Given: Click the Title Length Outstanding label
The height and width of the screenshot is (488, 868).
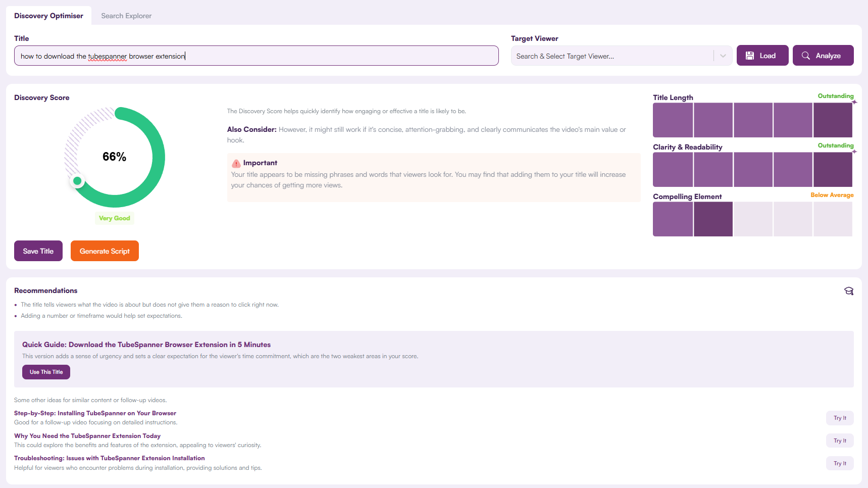Looking at the screenshot, I should coord(836,96).
